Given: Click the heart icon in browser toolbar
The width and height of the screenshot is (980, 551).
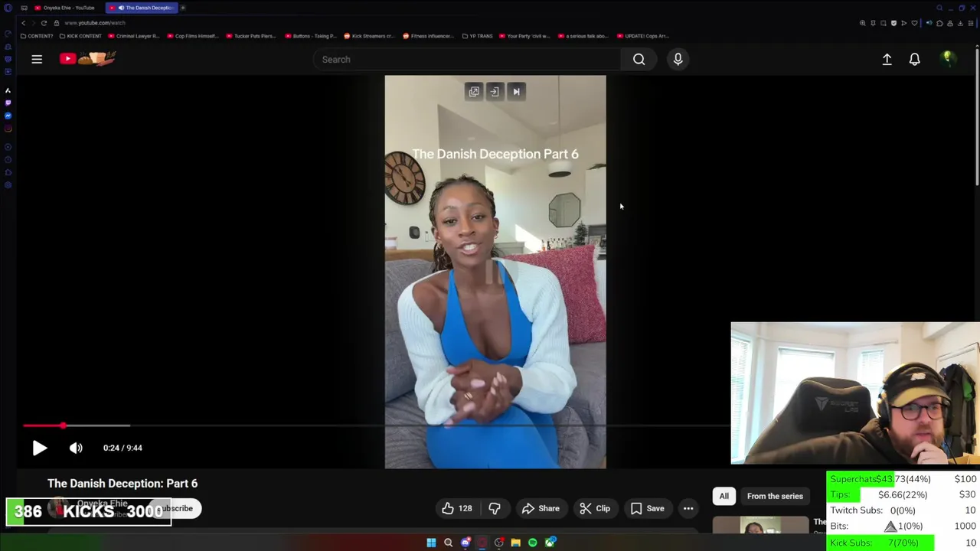Looking at the screenshot, I should click(914, 23).
